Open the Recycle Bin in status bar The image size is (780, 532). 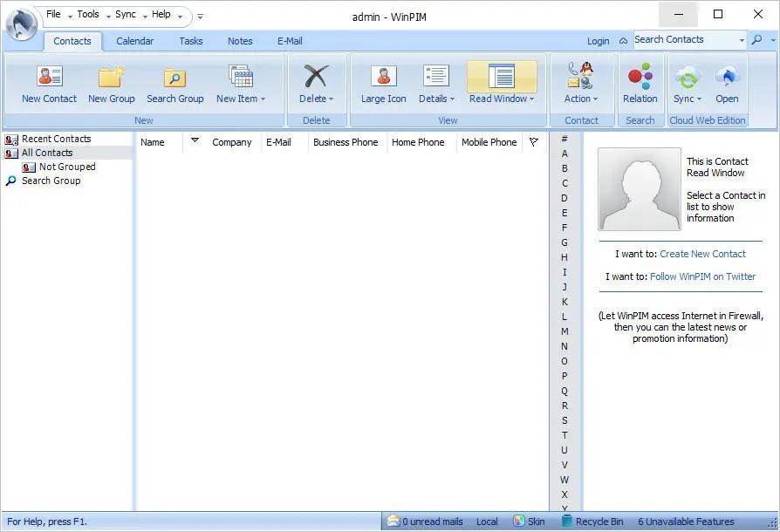pyautogui.click(x=592, y=522)
